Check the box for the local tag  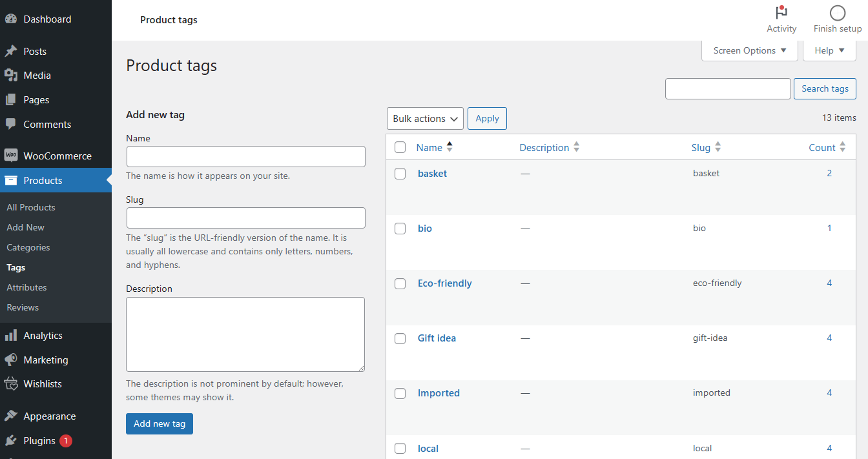pyautogui.click(x=400, y=449)
